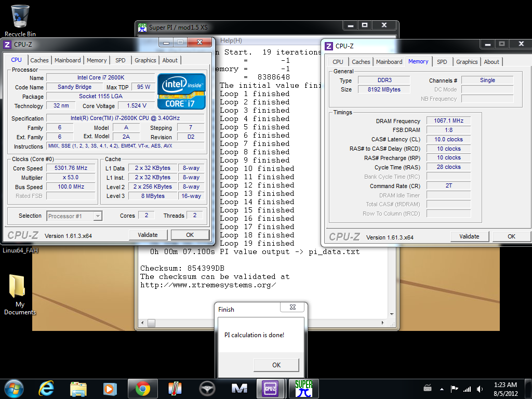Open the thermometer temperature monitor taskbar icon
This screenshot has height=399, width=532.
[175, 389]
